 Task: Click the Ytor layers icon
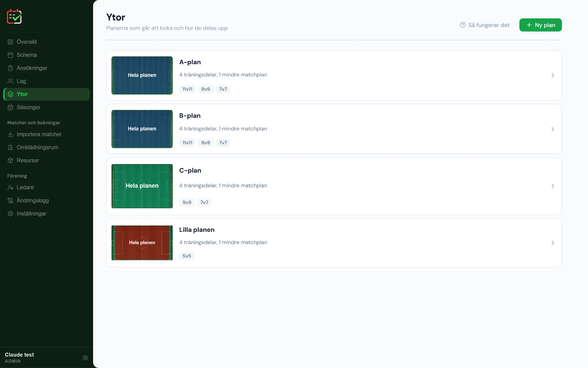[10, 94]
